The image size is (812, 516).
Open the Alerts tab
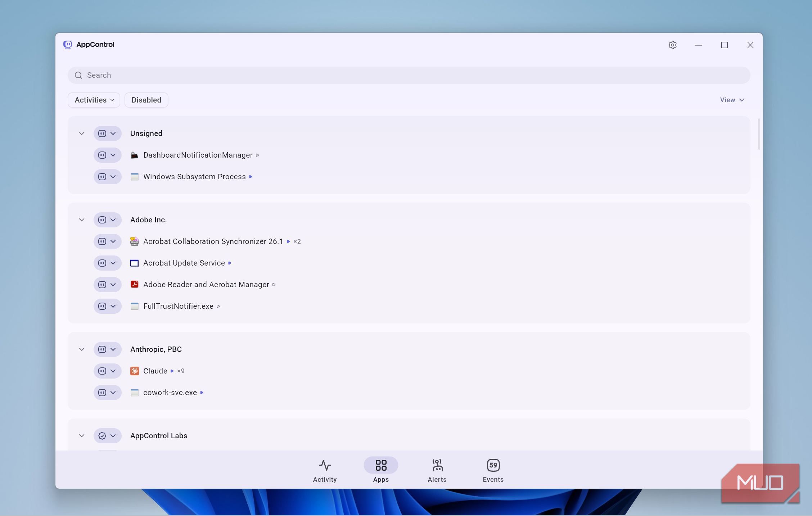point(437,471)
